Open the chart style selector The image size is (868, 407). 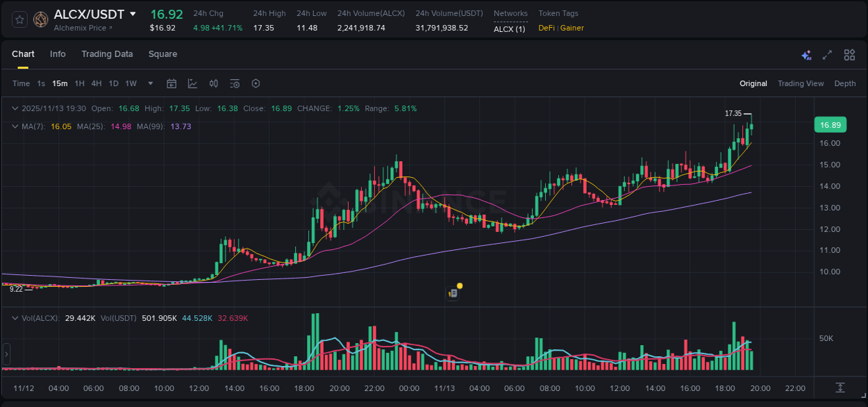pos(192,83)
